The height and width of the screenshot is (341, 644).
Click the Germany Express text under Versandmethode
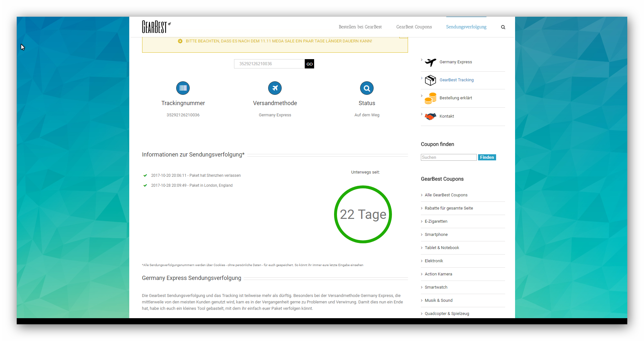[x=275, y=115]
